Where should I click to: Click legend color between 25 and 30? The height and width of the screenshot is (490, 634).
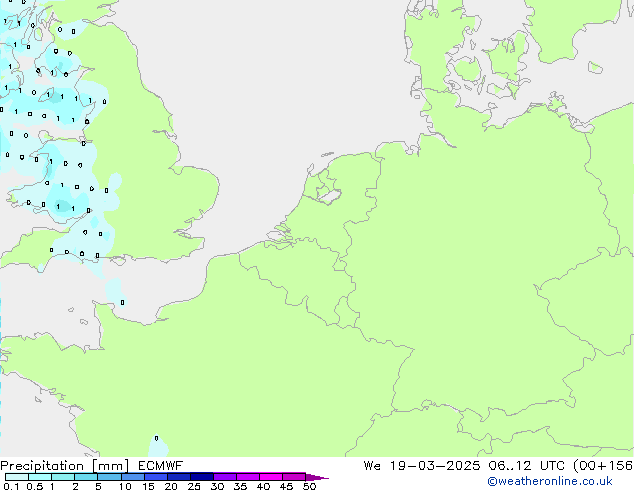[202, 477]
